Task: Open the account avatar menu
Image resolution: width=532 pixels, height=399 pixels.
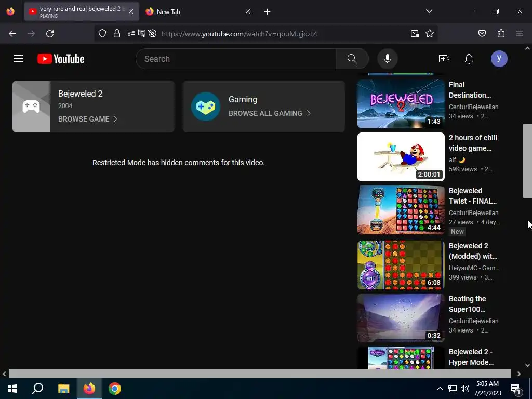Action: pos(499,59)
